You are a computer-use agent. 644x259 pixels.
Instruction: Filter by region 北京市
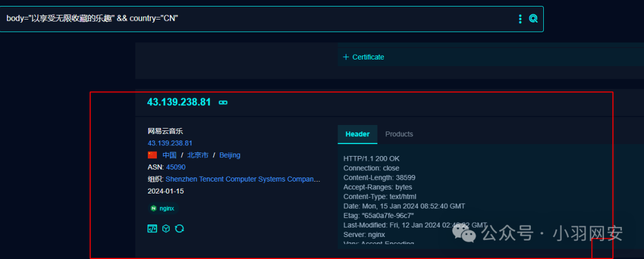(198, 155)
